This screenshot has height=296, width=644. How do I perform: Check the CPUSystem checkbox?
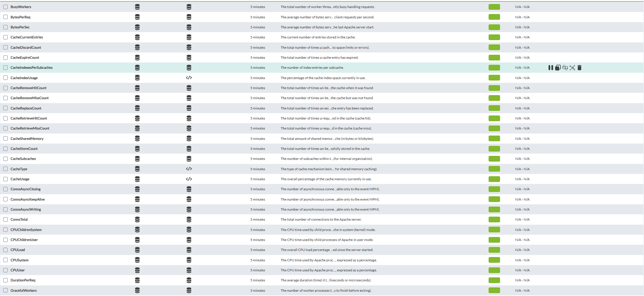5,260
